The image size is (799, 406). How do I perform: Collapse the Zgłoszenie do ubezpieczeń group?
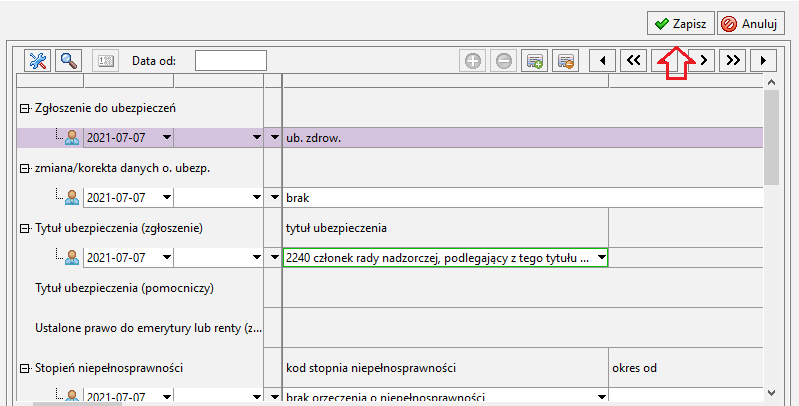pyautogui.click(x=24, y=109)
